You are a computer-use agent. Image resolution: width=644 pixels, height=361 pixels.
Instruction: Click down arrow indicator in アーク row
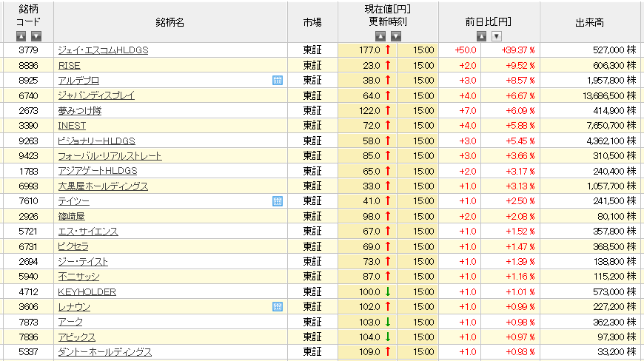pyautogui.click(x=388, y=322)
